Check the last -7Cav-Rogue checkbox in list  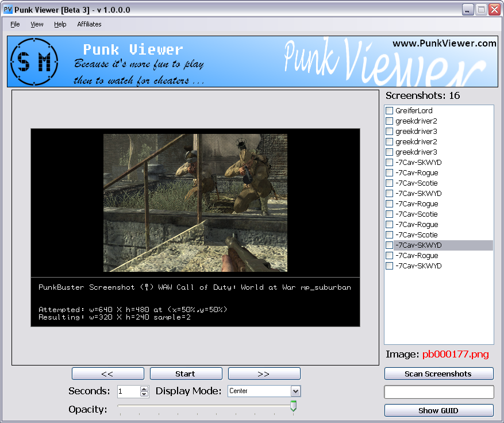(389, 256)
